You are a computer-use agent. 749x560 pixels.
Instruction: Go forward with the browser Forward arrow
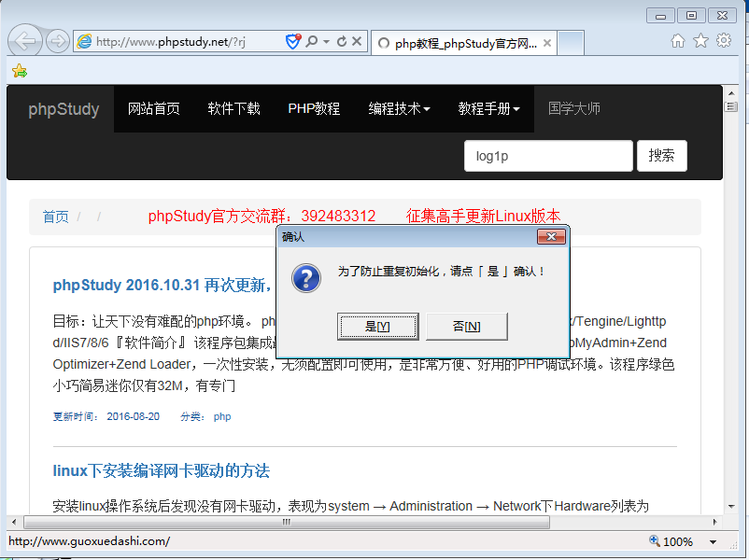click(x=57, y=42)
